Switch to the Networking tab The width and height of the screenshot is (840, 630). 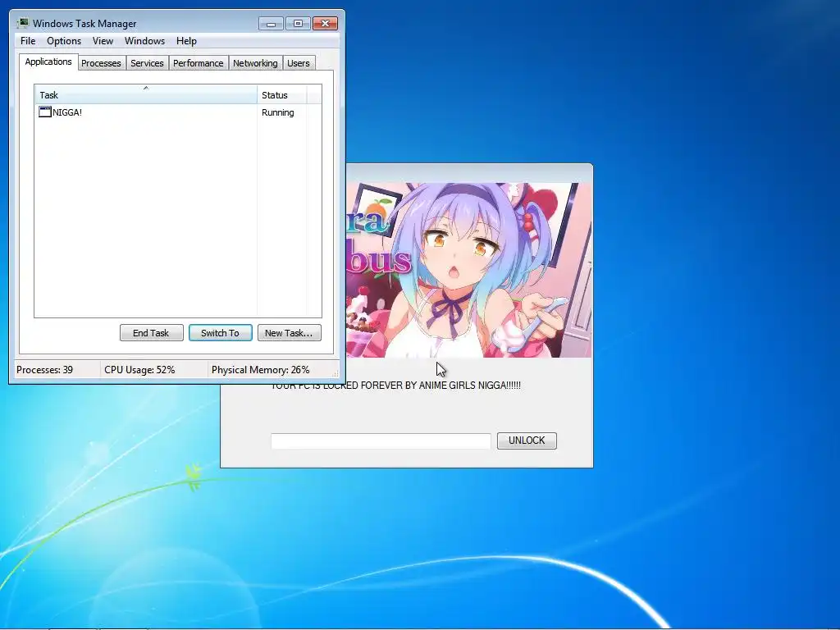coord(255,63)
